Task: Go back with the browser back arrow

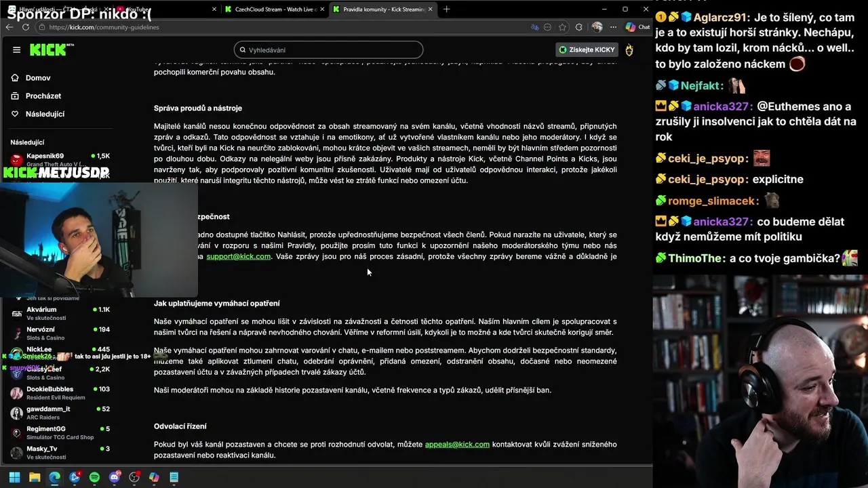Action: 9,27
